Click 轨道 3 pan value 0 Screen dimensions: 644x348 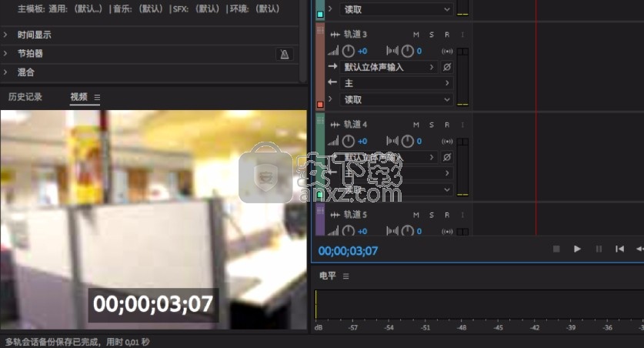[x=419, y=52]
